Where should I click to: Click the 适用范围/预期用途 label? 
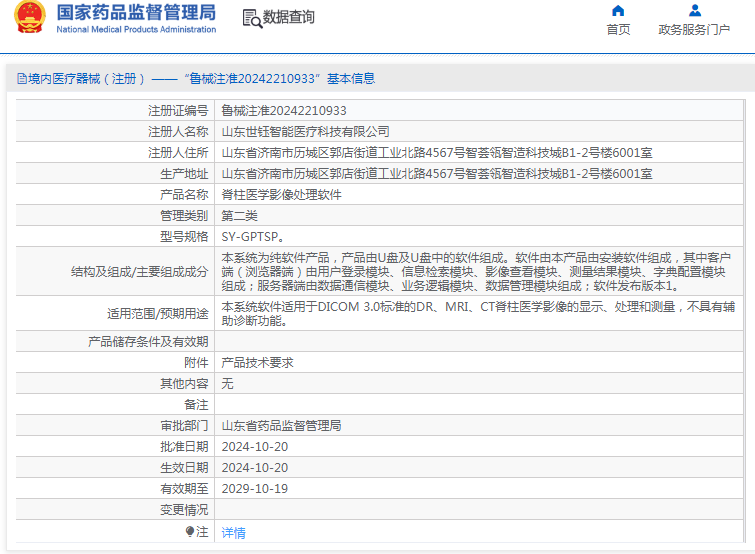tap(157, 314)
